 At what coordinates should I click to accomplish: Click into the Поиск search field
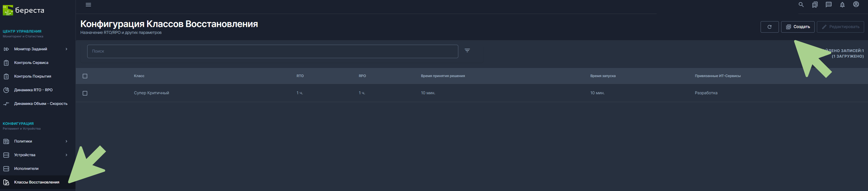(272, 51)
